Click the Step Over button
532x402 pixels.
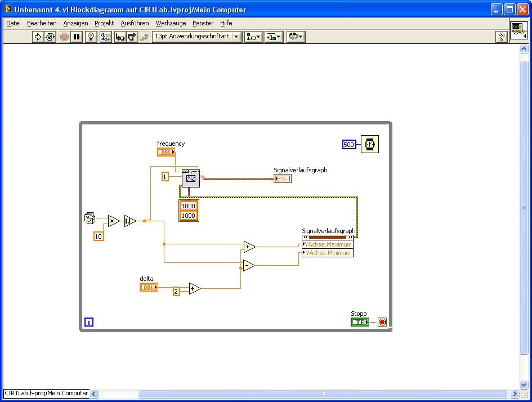[132, 37]
